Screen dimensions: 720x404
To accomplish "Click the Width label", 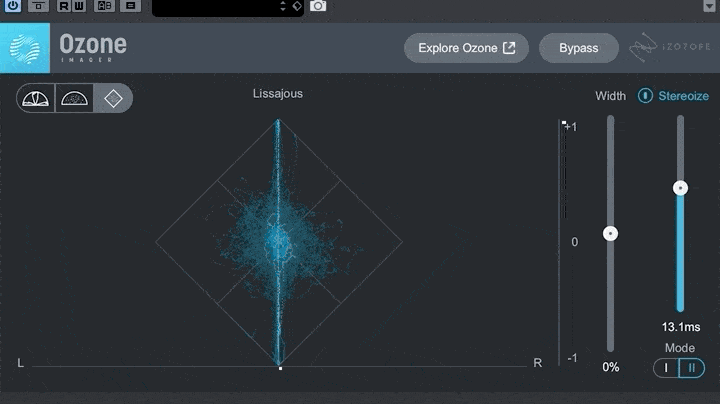I will point(610,96).
